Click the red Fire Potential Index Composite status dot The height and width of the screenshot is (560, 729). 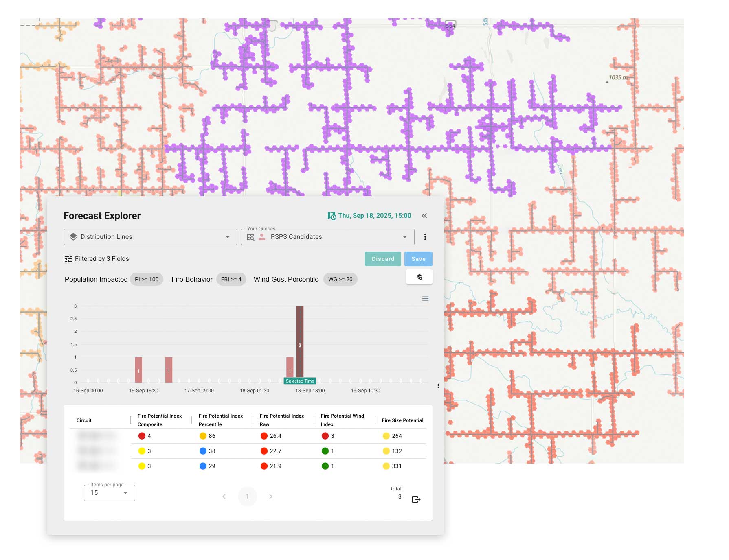[x=141, y=435]
